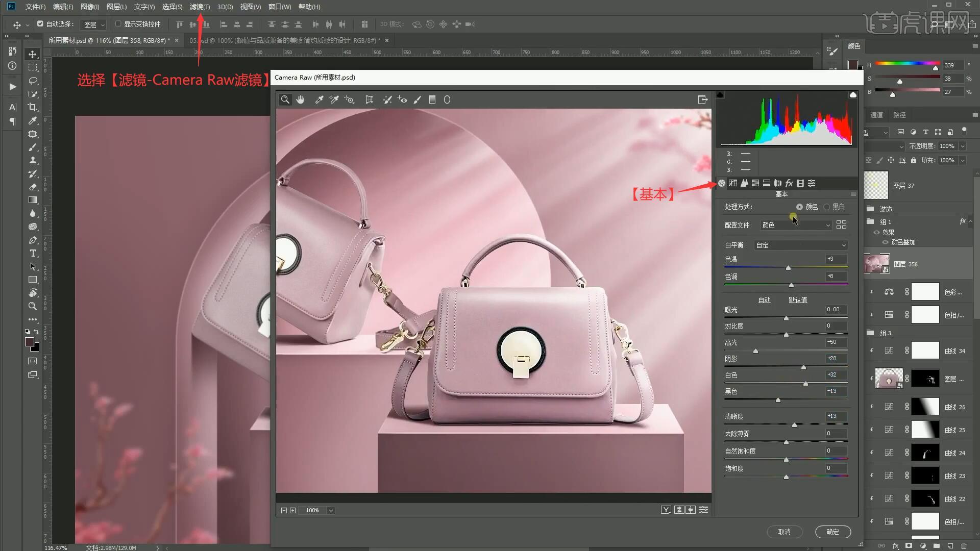Viewport: 980px width, 551px height.
Task: Select the Hand tool in Camera Raw
Action: [301, 100]
